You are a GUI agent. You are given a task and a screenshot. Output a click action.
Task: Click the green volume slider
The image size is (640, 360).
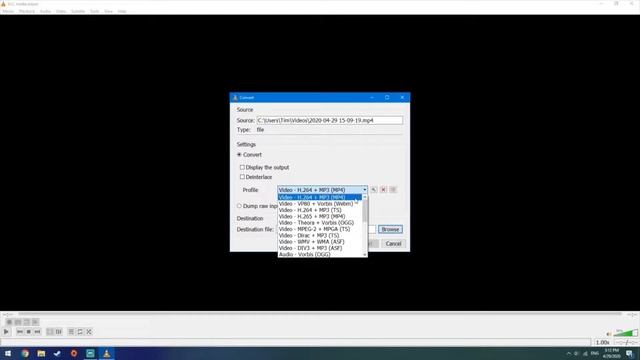tap(626, 333)
